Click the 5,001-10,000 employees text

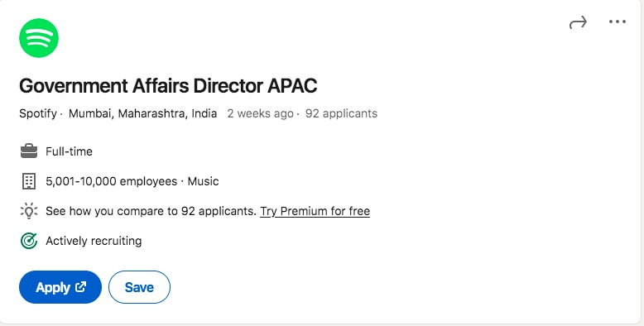(111, 181)
